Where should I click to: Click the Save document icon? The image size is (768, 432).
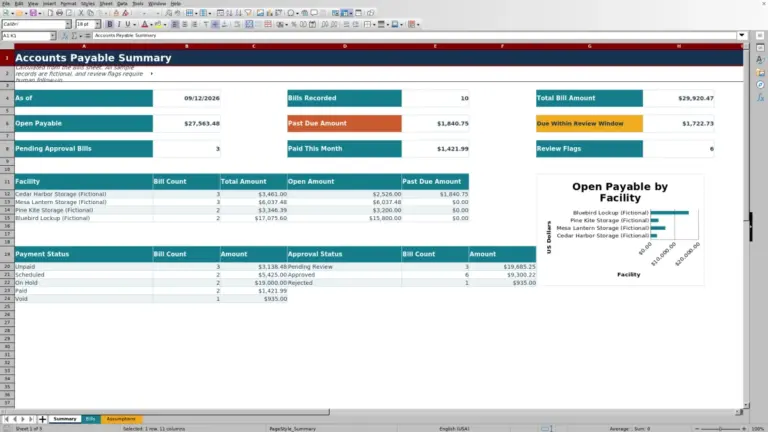tap(33, 13)
